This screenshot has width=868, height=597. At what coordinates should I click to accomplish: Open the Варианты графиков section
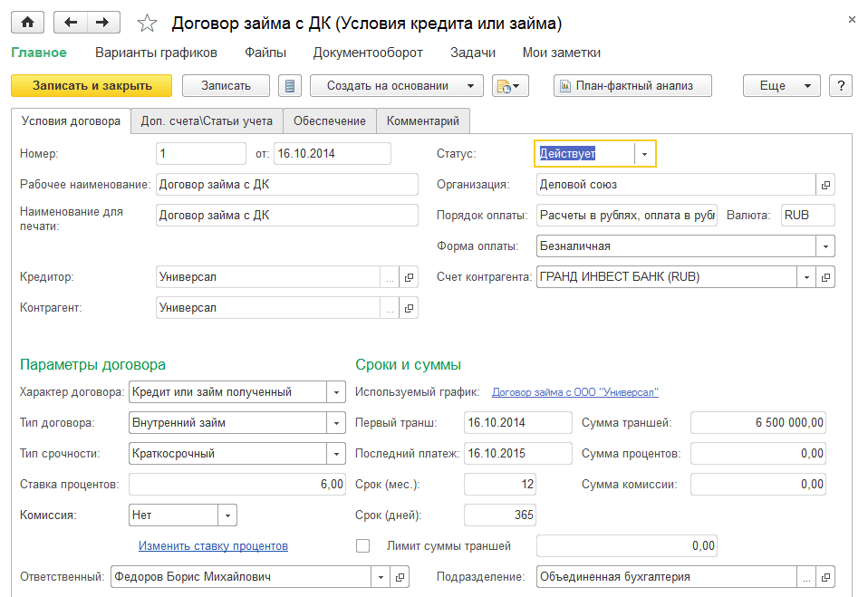156,53
